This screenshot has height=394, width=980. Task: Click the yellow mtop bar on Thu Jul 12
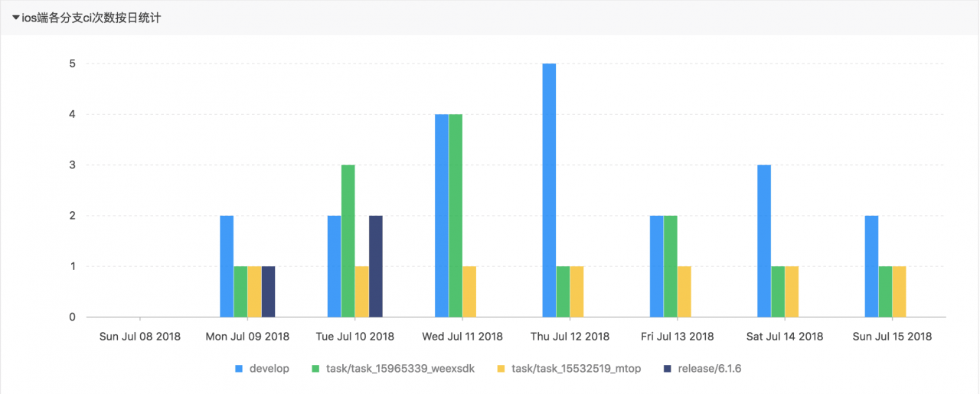coord(577,291)
